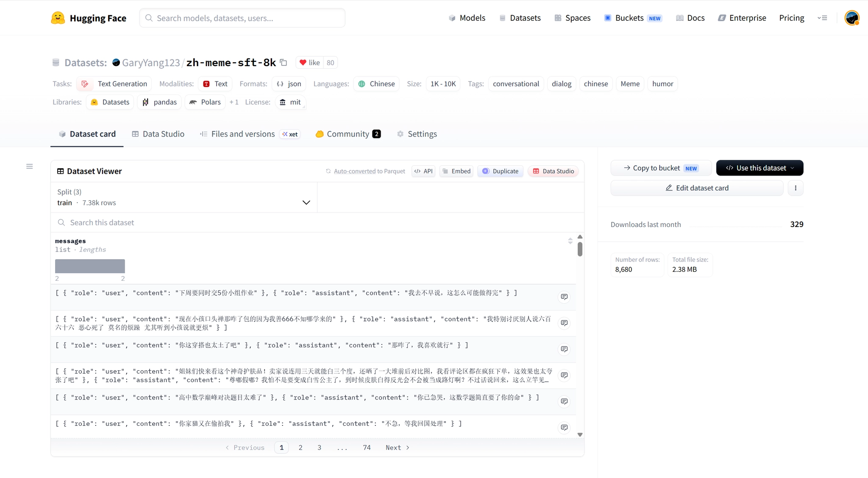Sort by the messages column arrows
Viewport: 868px width, 478px height.
click(570, 241)
